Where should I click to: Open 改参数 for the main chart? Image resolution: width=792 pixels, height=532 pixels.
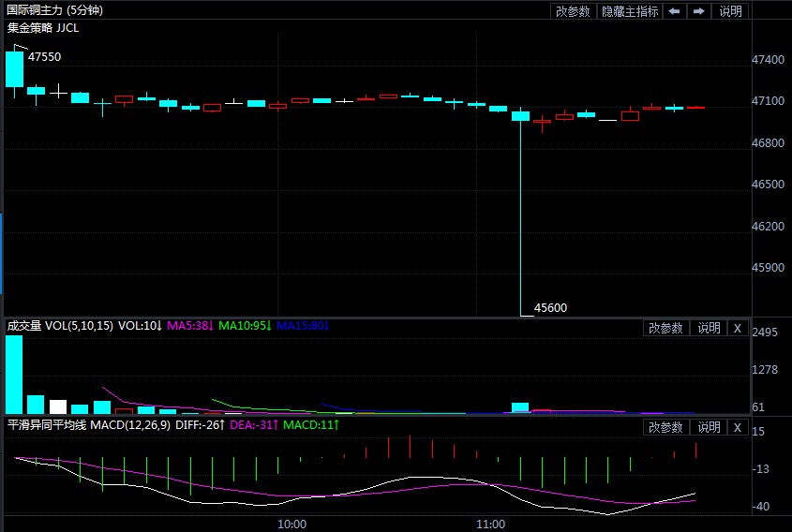pos(573,11)
